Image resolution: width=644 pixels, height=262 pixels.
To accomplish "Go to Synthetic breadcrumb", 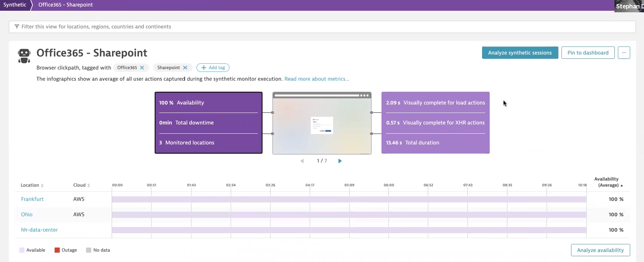I will 15,5.
